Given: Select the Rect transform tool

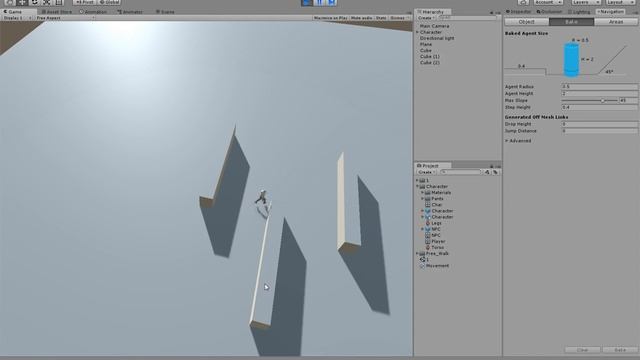Looking at the screenshot, I should [59, 2].
